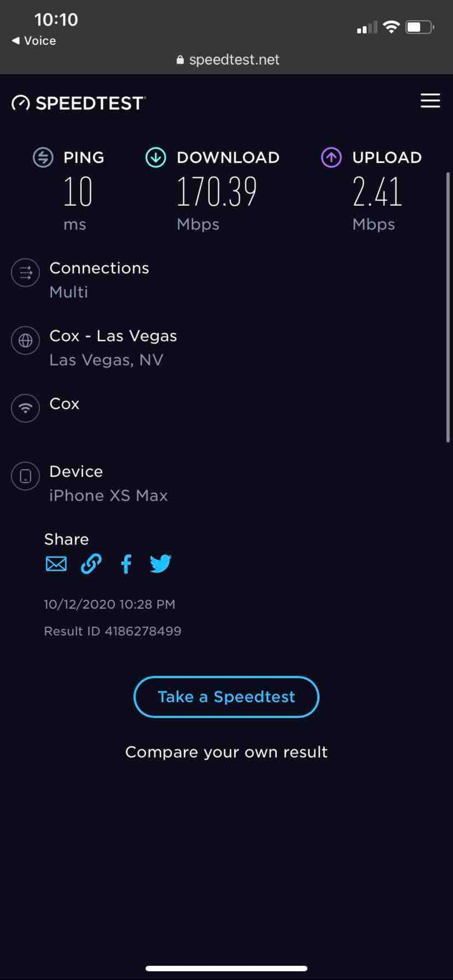Image resolution: width=453 pixels, height=980 pixels.
Task: Tap the Result ID 4186278499 text
Action: tap(113, 631)
